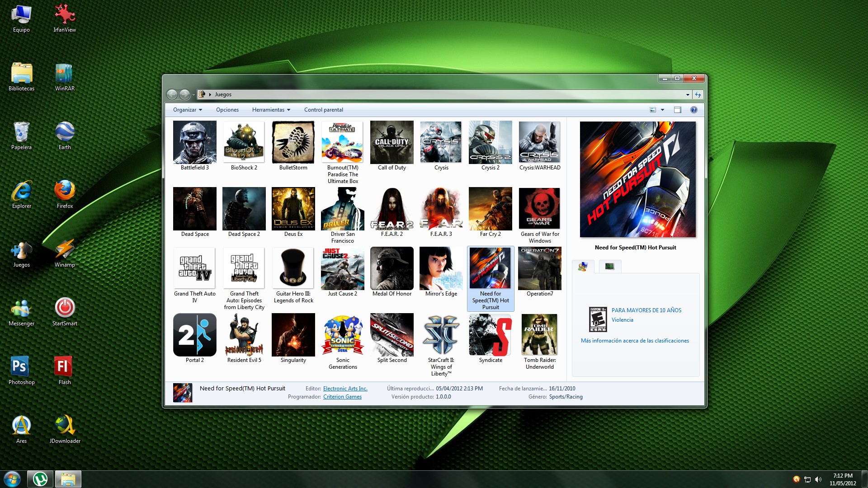868x488 pixels.
Task: Expand Herramientas dropdown menu
Action: coord(270,110)
